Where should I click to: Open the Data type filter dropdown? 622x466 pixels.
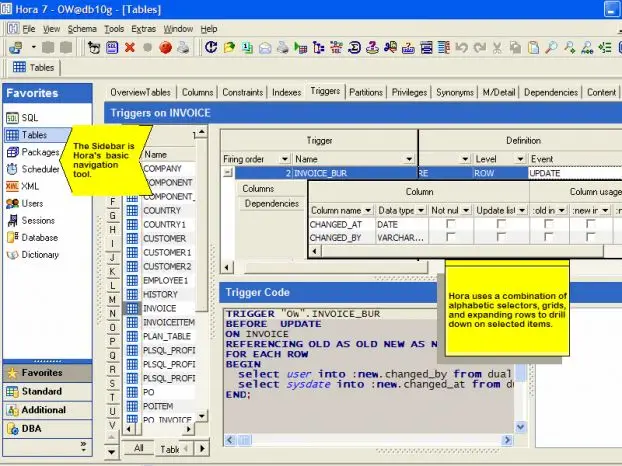click(x=421, y=210)
